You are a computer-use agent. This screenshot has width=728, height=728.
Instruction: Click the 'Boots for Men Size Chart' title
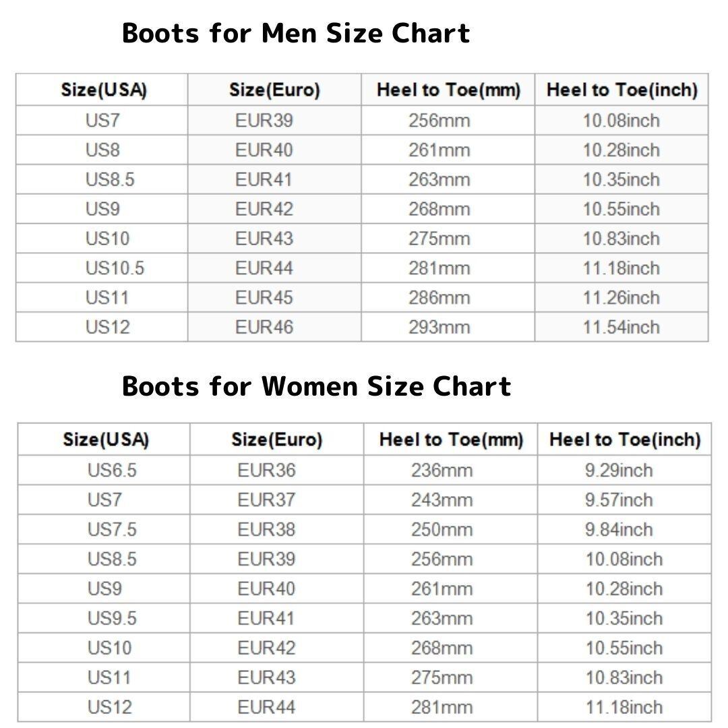point(295,33)
